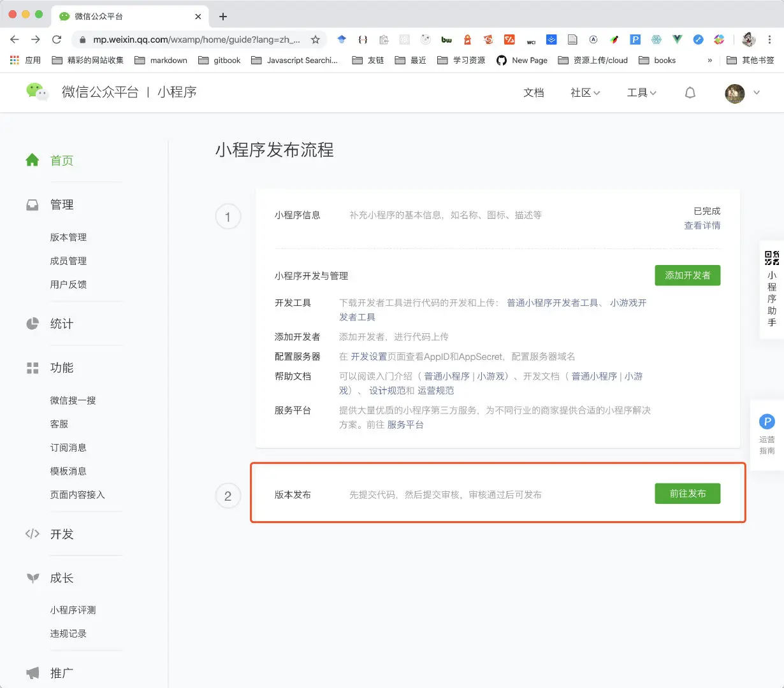Open the 开发设置 link

point(369,357)
